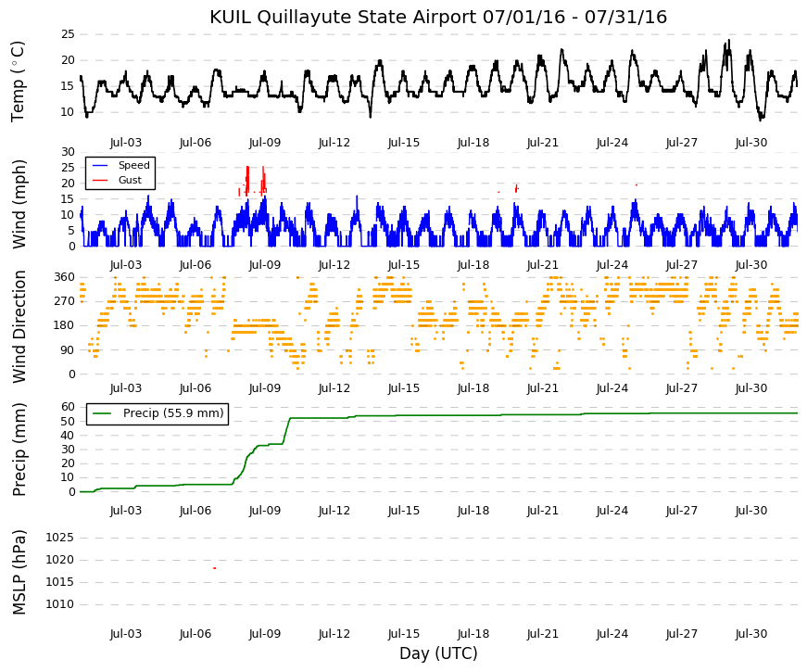
Task: Click the 1025 tick label on MSLP axis
Action: click(59, 538)
